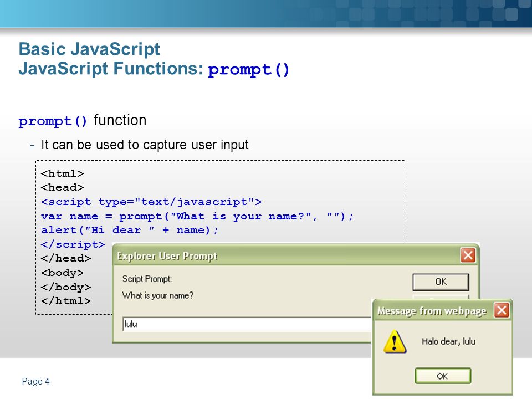Click the alert("Hi dear " + name) code line
Viewport: 532px width, 399px height.
click(130, 230)
